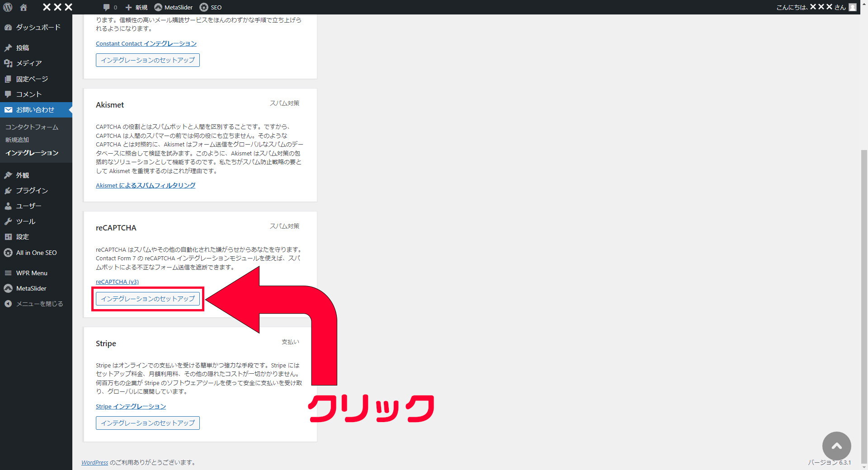The width and height of the screenshot is (868, 470).
Task: Click the user avatar in admin bar
Action: coord(853,7)
